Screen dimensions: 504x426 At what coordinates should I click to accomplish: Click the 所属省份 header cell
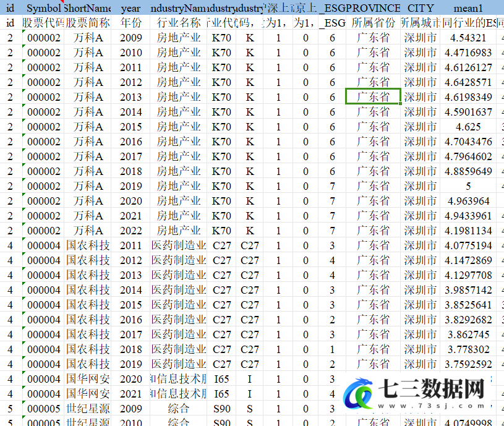[x=373, y=22]
